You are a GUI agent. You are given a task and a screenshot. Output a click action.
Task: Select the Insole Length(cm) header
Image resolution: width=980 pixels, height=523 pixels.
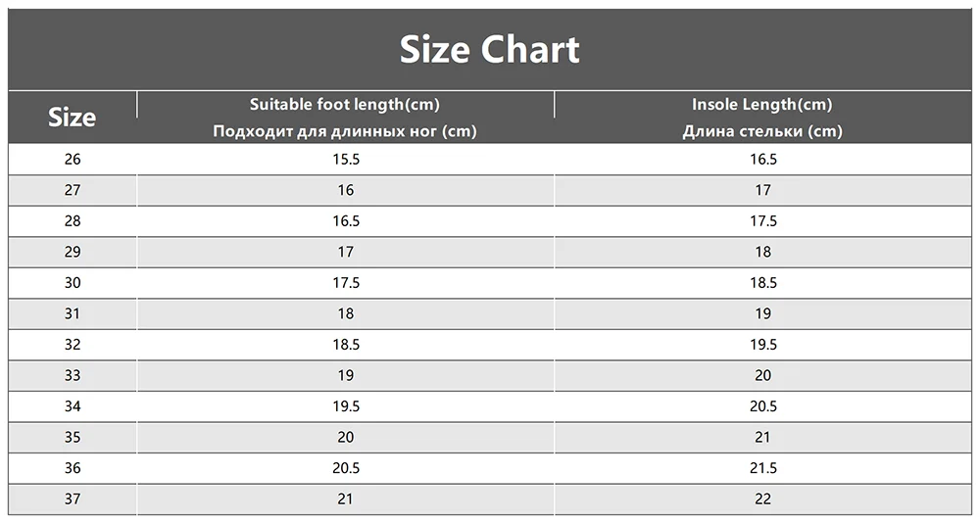coord(761,105)
